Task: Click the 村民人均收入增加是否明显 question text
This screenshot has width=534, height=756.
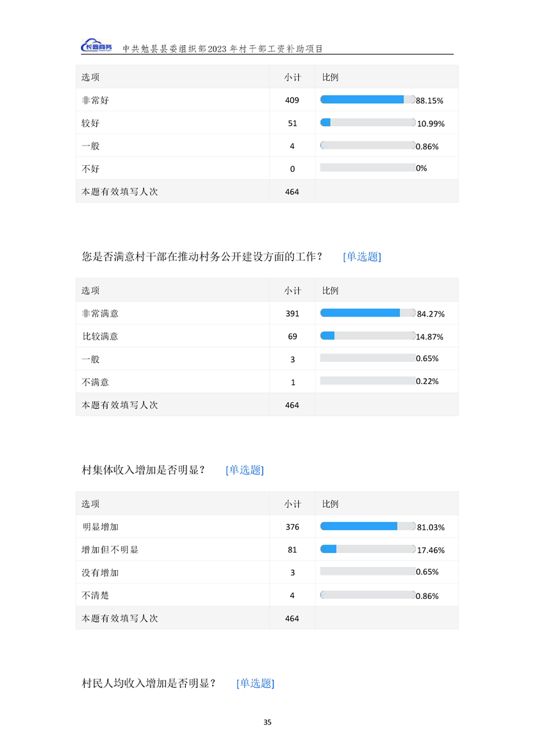Action: 148,683
